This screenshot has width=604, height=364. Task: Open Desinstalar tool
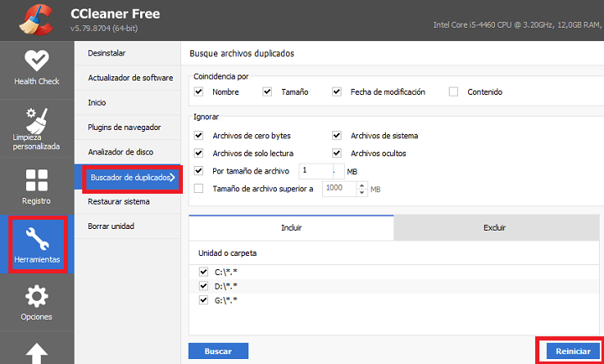click(128, 53)
